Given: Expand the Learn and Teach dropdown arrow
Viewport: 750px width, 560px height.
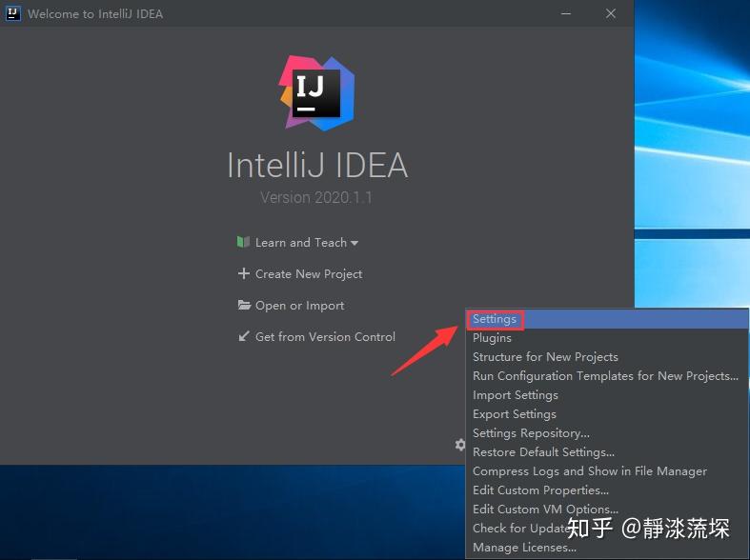Looking at the screenshot, I should click(x=355, y=243).
